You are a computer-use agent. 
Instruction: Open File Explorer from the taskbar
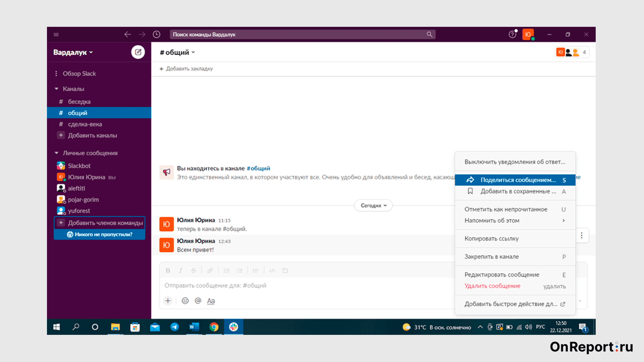115,327
